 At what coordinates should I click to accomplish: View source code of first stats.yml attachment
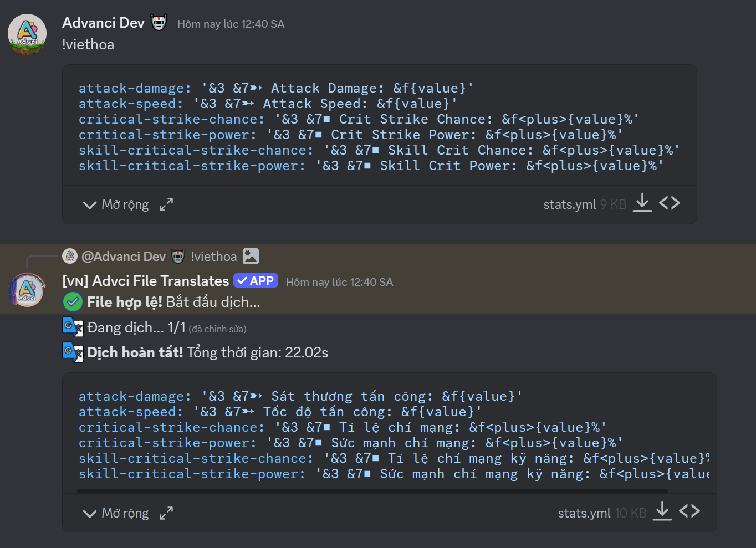[670, 203]
